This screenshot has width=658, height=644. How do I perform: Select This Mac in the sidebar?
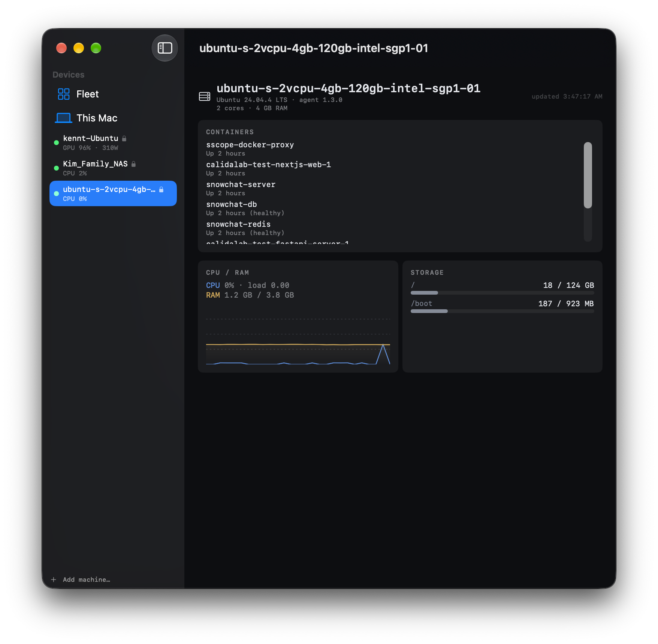(x=113, y=118)
